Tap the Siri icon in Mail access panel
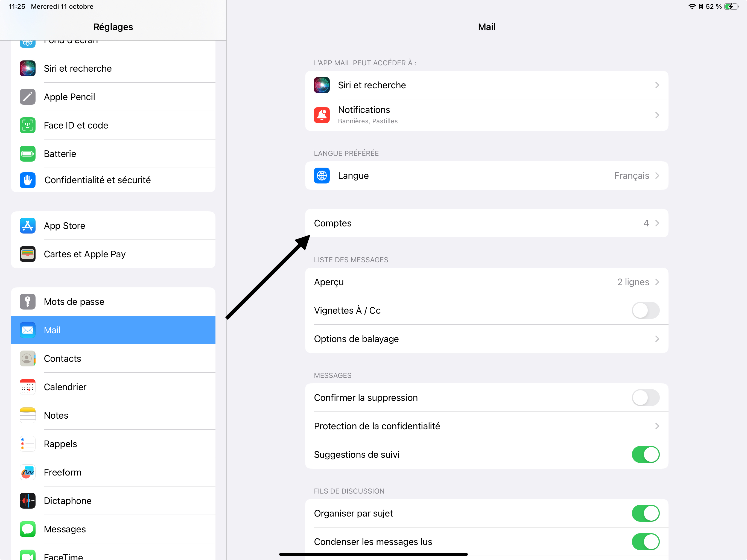Screen dimensions: 747x560 pyautogui.click(x=322, y=85)
